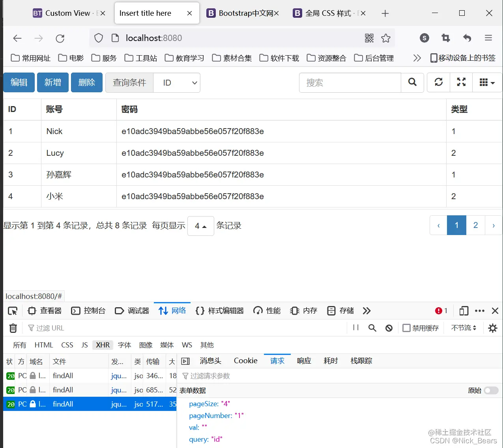Open the Cookie details tab
This screenshot has height=448, width=503.
[246, 361]
